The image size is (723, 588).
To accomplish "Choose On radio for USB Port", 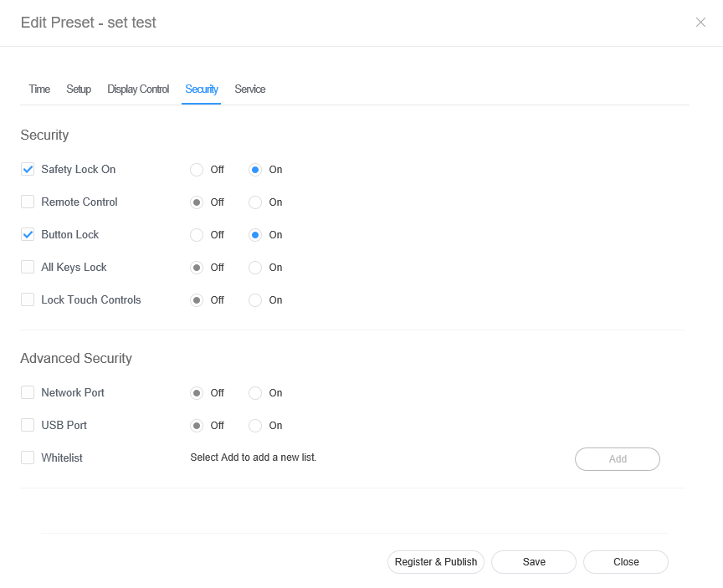I will pos(255,426).
